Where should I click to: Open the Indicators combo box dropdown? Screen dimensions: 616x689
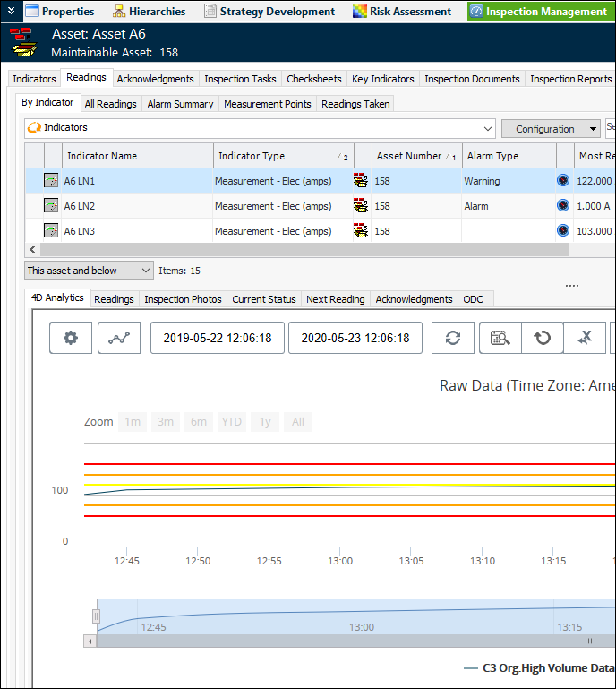(x=487, y=128)
